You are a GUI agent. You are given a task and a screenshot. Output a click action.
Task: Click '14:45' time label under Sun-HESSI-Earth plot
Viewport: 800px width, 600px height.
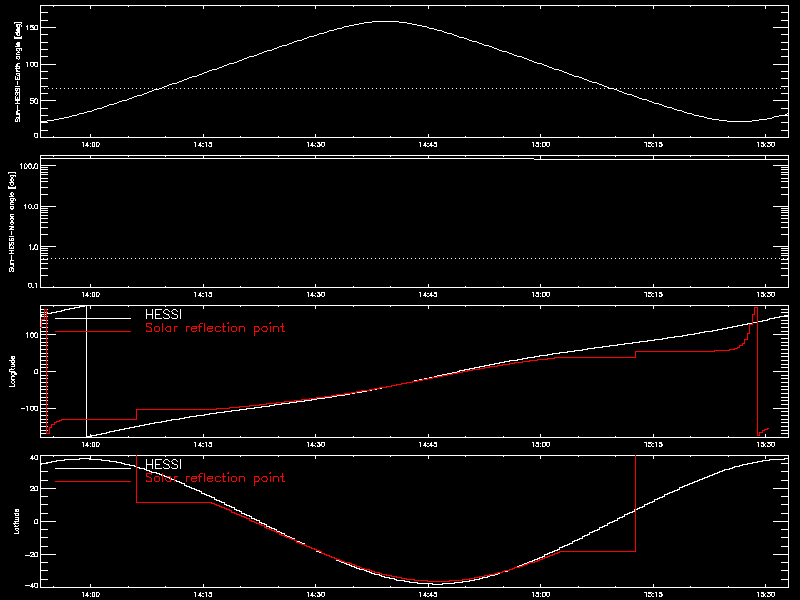tap(428, 145)
